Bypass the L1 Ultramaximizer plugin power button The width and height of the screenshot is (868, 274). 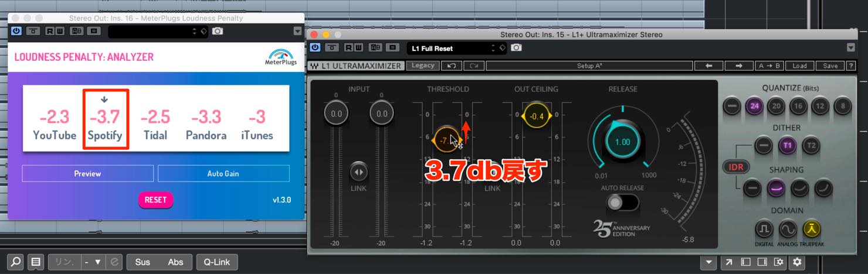(x=316, y=48)
